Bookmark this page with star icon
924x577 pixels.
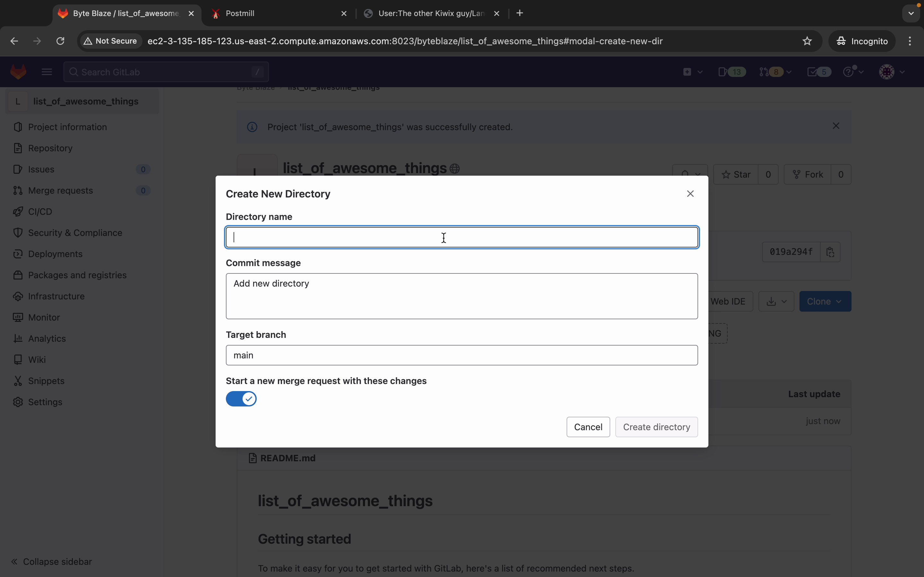[807, 41]
